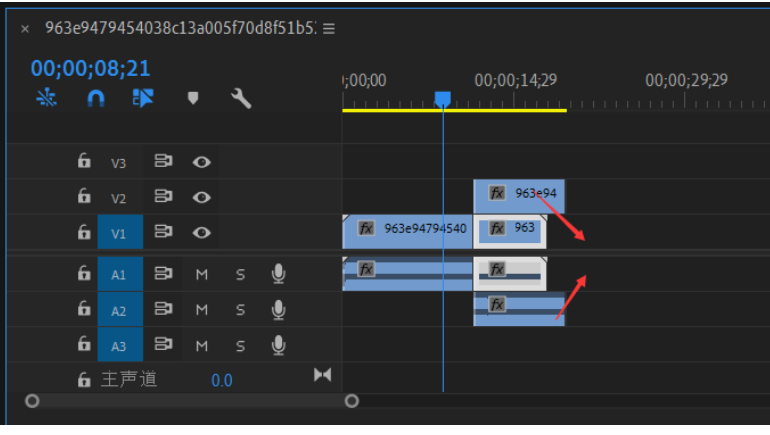Click the blue playhead marker on ruler
This screenshot has width=770, height=435.
click(442, 99)
